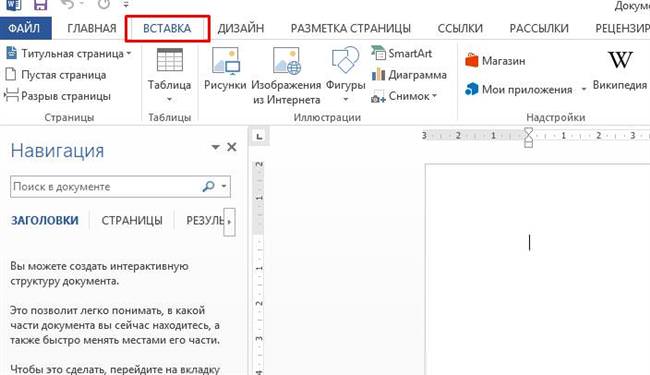Open the Навигация pane options arrow
Image resolution: width=650 pixels, height=375 pixels.
pyautogui.click(x=215, y=147)
